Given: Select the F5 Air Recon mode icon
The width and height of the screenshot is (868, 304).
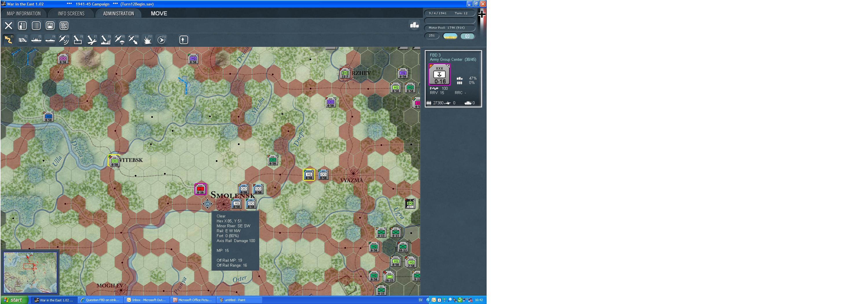Looking at the screenshot, I should click(x=64, y=40).
